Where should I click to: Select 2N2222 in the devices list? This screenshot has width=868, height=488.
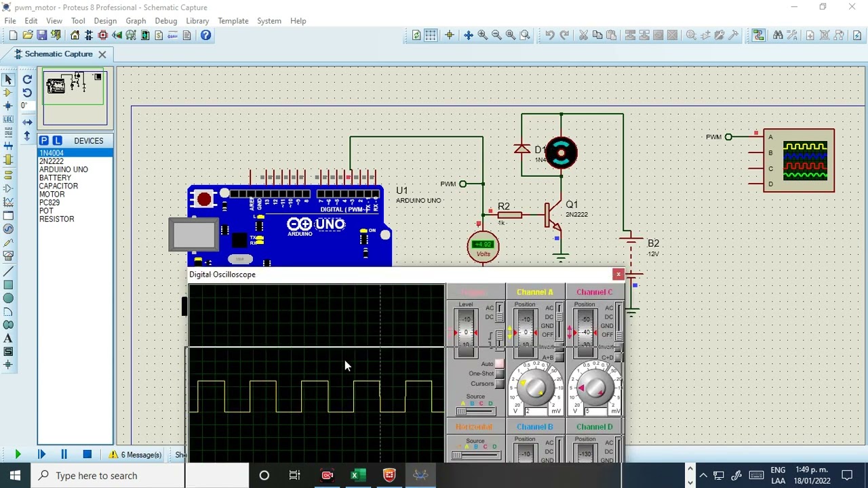pos(75,161)
